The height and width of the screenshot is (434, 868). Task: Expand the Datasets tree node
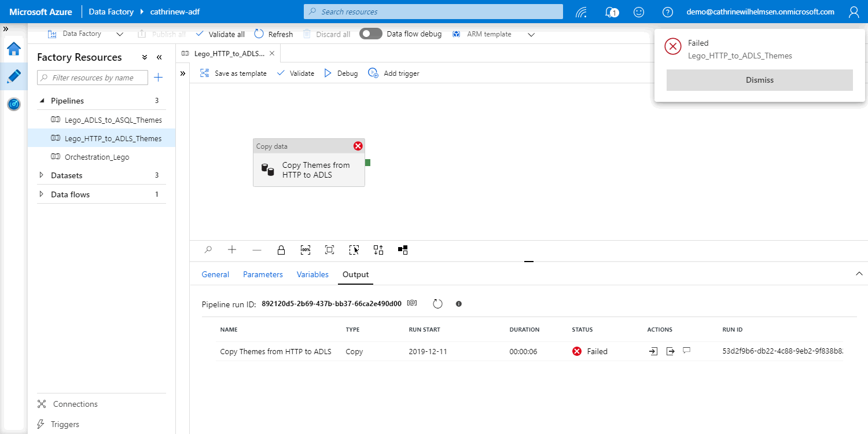(41, 175)
